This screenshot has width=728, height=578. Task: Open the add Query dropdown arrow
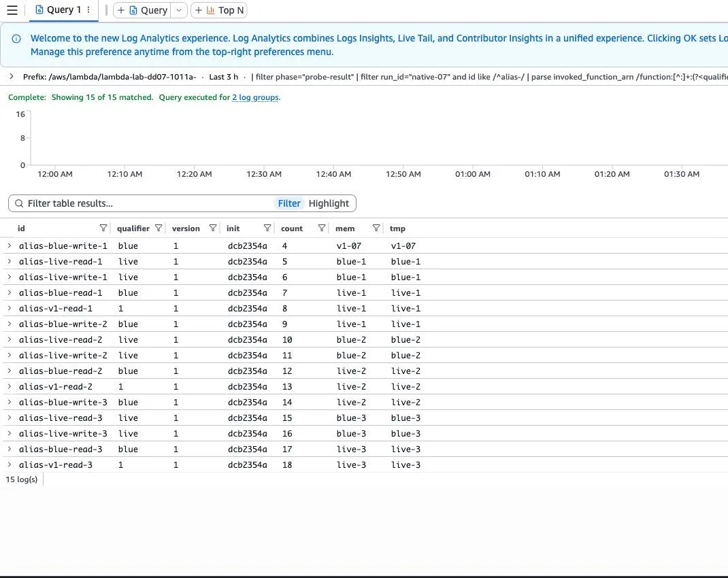click(179, 10)
